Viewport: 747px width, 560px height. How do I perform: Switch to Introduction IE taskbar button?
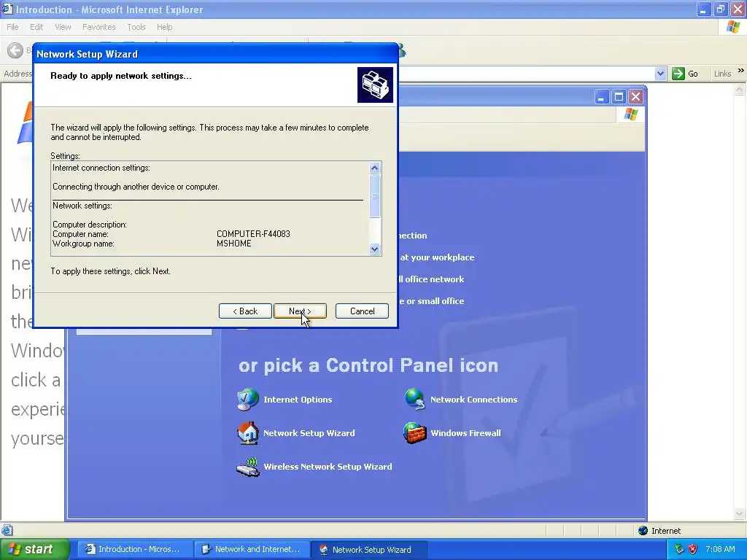coord(134,550)
